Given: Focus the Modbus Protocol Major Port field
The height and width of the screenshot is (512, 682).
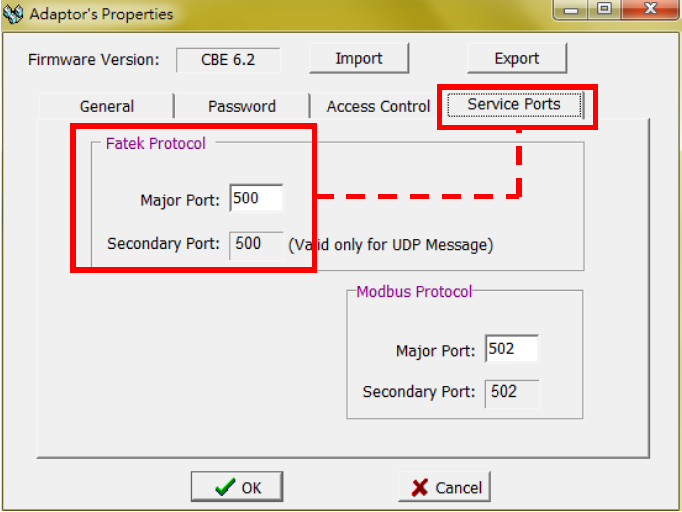Looking at the screenshot, I should click(x=512, y=348).
